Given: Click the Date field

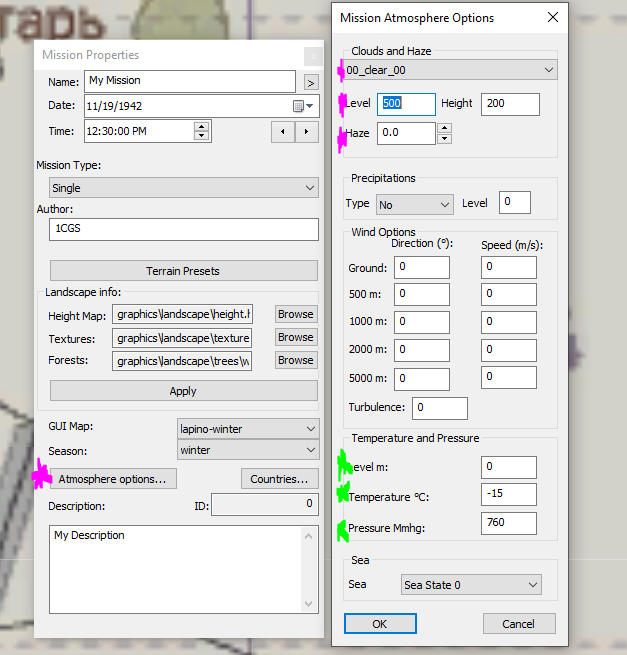Looking at the screenshot, I should point(202,106).
